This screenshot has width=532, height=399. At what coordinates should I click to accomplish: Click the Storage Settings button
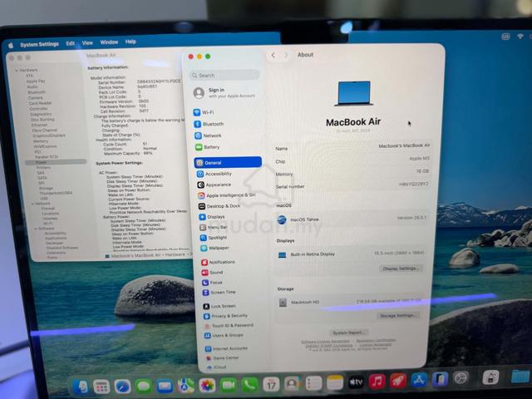pos(397,316)
